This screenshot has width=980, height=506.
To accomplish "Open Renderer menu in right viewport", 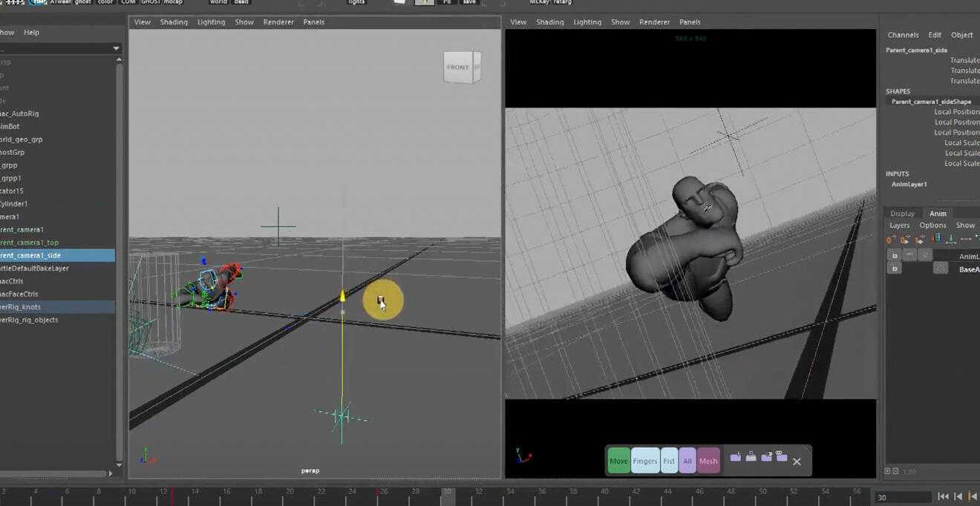I will coord(654,22).
